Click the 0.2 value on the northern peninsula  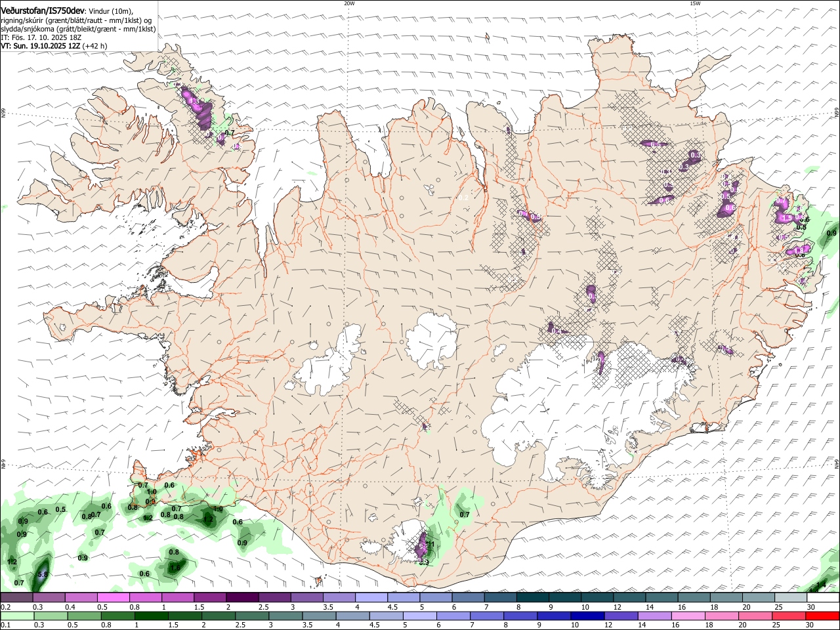point(463,198)
